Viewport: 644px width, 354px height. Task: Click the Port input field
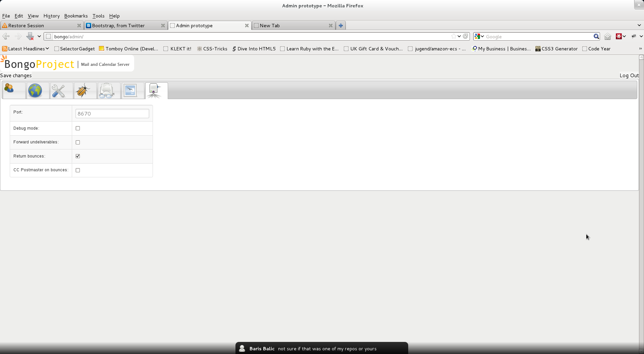point(112,114)
